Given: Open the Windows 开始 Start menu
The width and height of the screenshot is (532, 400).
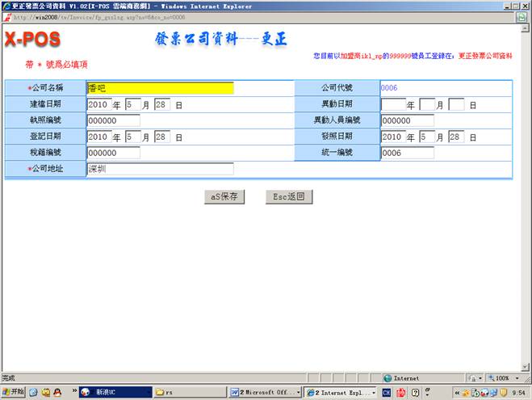Looking at the screenshot, I should coord(14,392).
